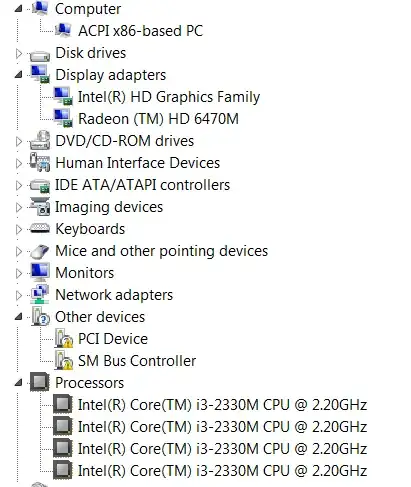Expand Network adapters node

tap(19, 295)
